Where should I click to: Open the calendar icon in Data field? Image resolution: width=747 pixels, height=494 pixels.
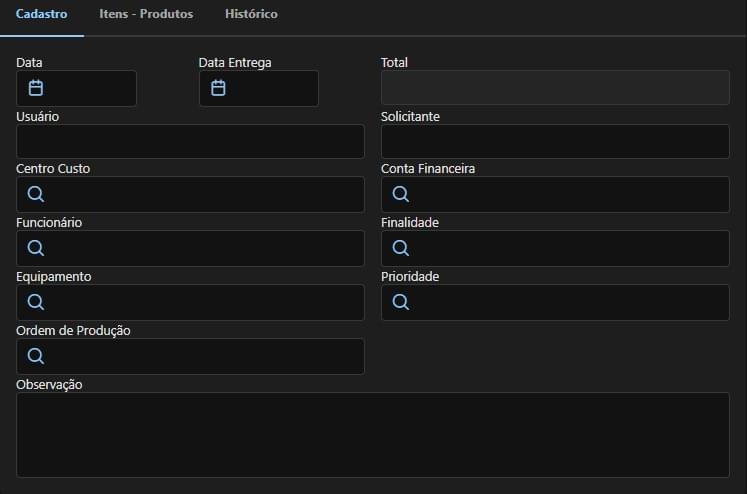pos(36,88)
